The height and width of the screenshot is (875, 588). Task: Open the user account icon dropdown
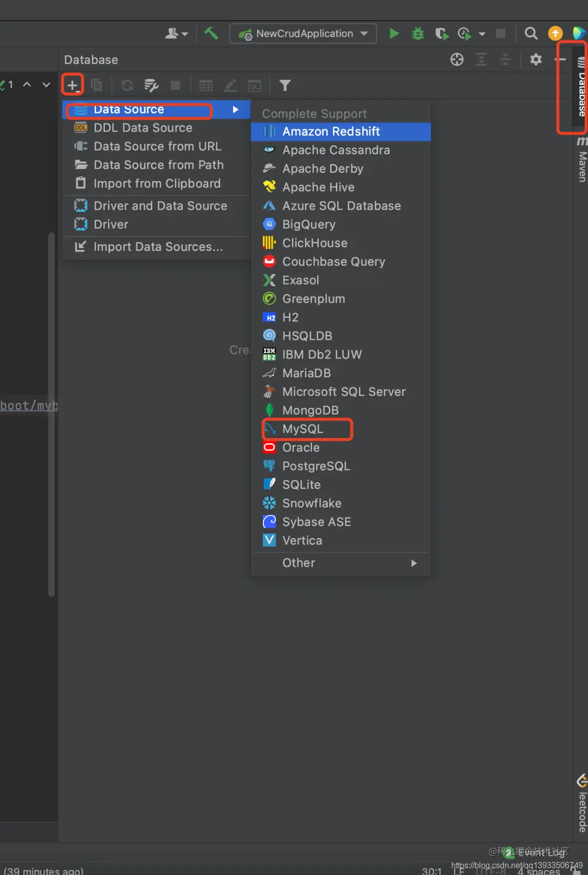pos(176,33)
